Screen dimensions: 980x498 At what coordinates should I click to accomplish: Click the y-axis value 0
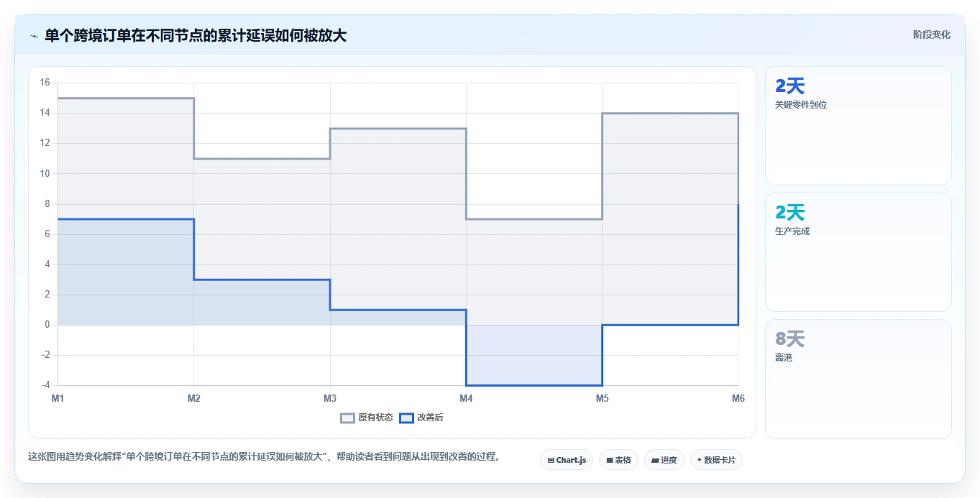pos(47,325)
